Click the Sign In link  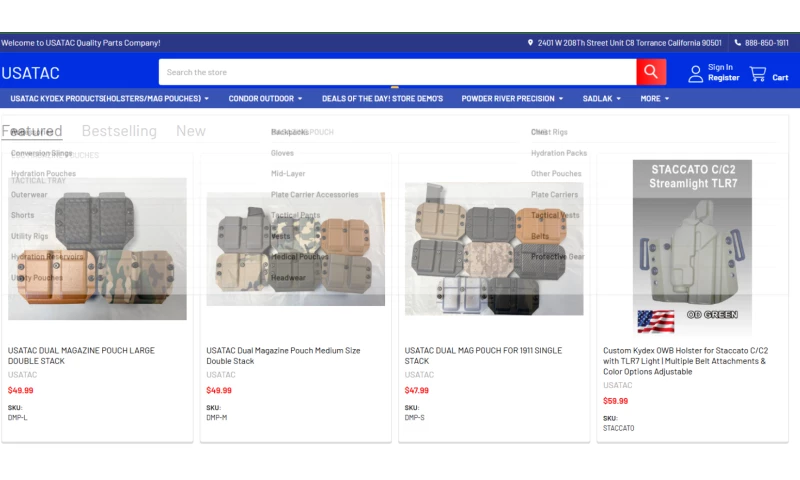coord(720,67)
